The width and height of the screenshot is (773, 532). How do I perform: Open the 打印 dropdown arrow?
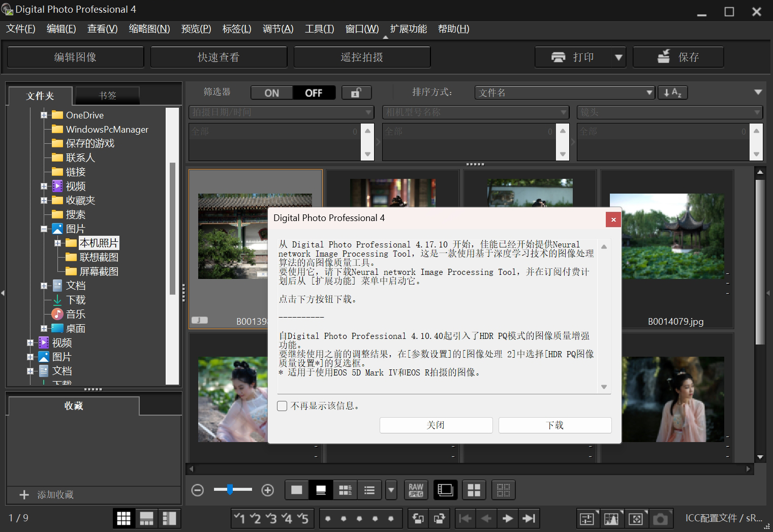pyautogui.click(x=619, y=57)
